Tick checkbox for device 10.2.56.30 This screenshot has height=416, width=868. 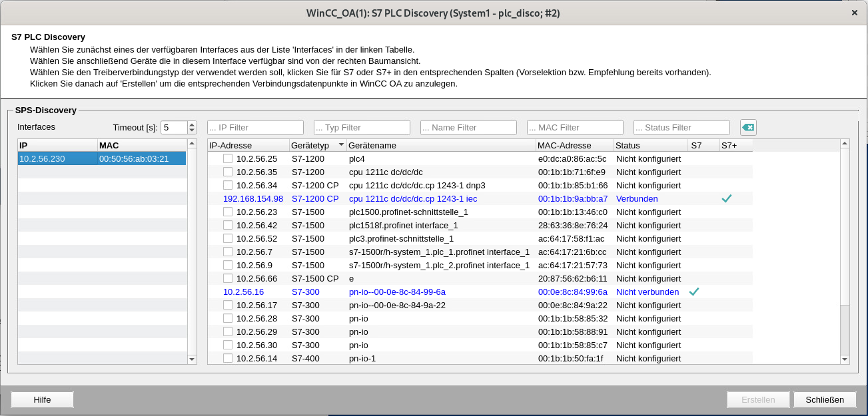pos(228,345)
